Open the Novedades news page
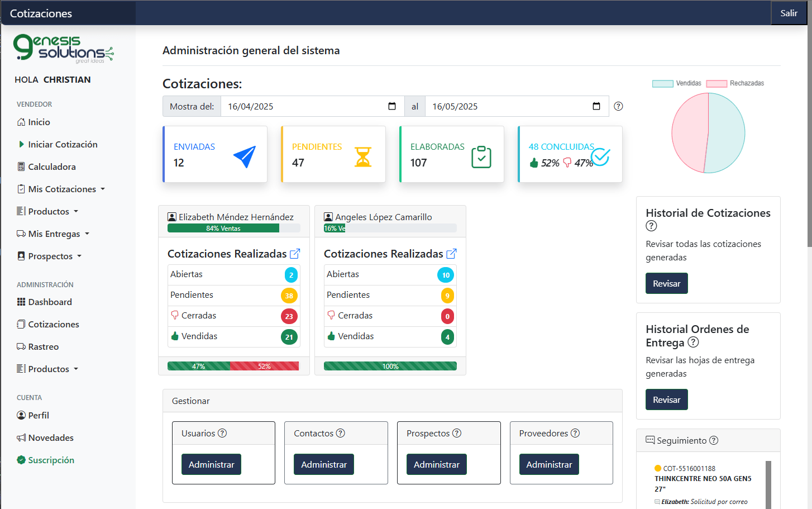 45,437
